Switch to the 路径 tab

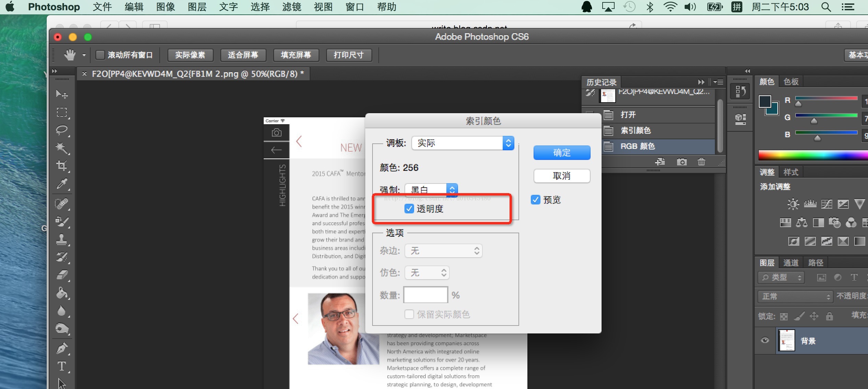pyautogui.click(x=816, y=263)
